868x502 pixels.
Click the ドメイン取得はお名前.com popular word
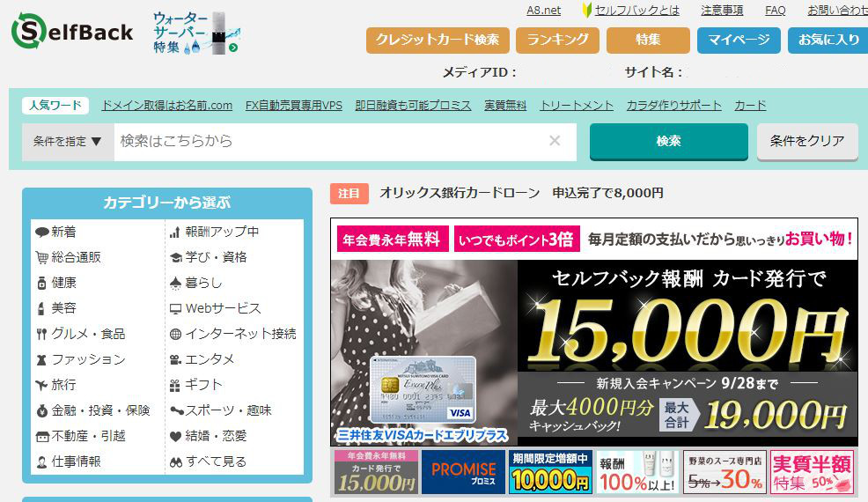pyautogui.click(x=167, y=106)
